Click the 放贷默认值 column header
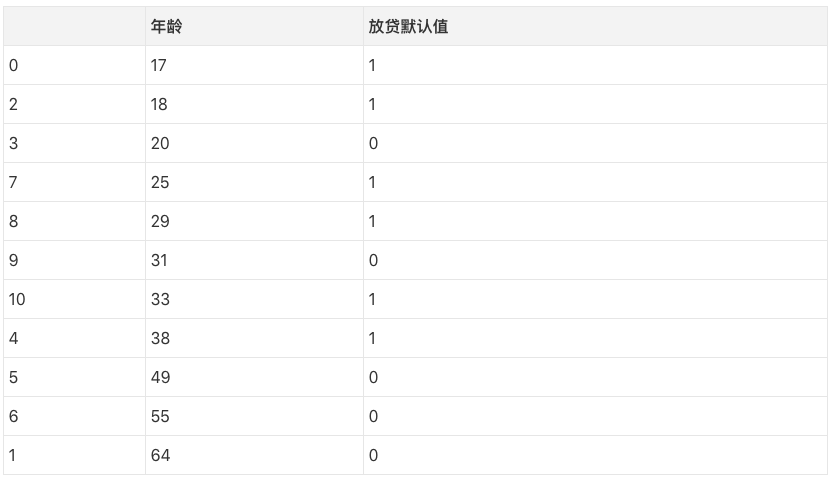The height and width of the screenshot is (479, 833). [x=408, y=27]
